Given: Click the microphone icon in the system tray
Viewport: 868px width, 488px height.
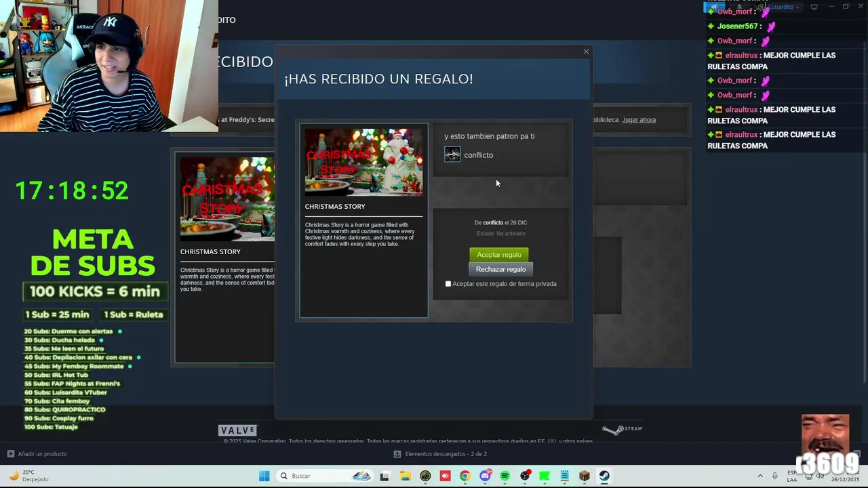Looking at the screenshot, I should pyautogui.click(x=775, y=476).
